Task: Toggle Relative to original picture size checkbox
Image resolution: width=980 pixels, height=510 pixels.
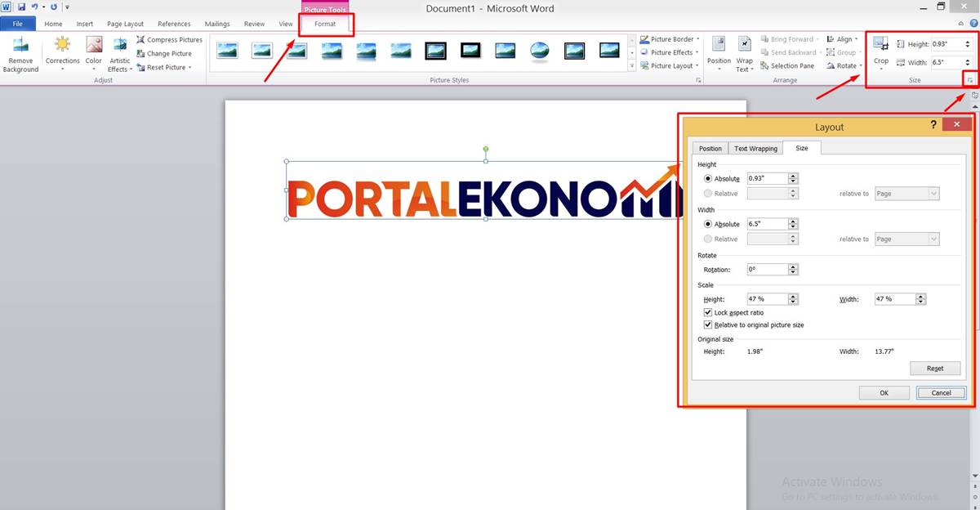Action: tap(708, 324)
